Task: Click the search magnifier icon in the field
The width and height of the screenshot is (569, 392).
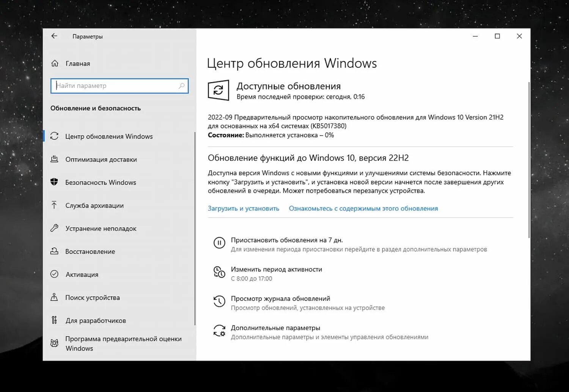Action: point(182,86)
